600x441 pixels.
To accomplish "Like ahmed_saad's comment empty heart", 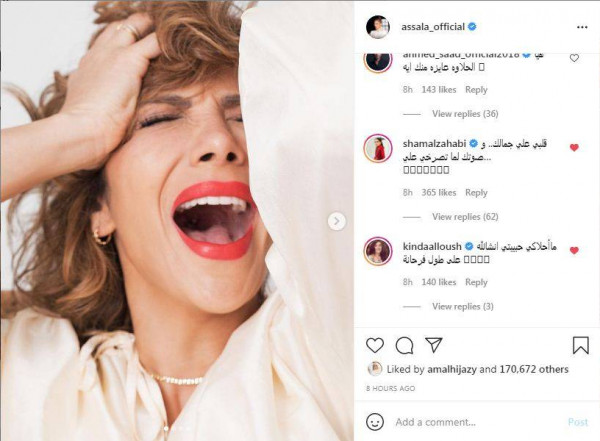I will [x=574, y=58].
